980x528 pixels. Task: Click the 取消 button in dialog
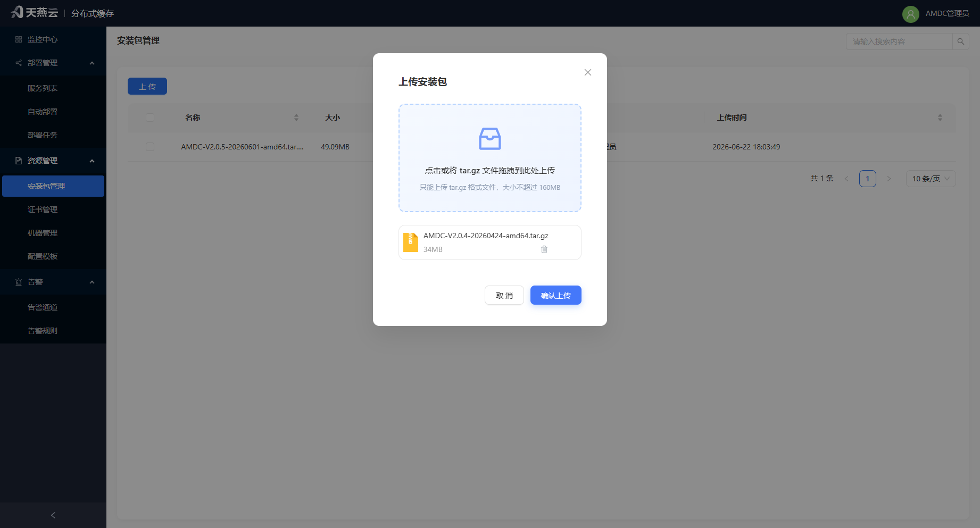click(x=504, y=295)
